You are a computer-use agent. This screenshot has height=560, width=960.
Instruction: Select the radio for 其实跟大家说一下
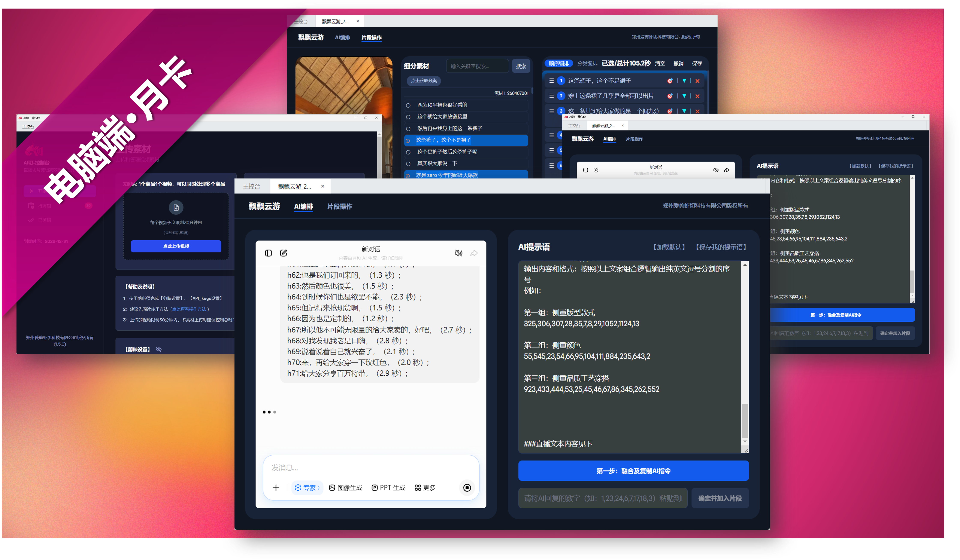click(408, 164)
